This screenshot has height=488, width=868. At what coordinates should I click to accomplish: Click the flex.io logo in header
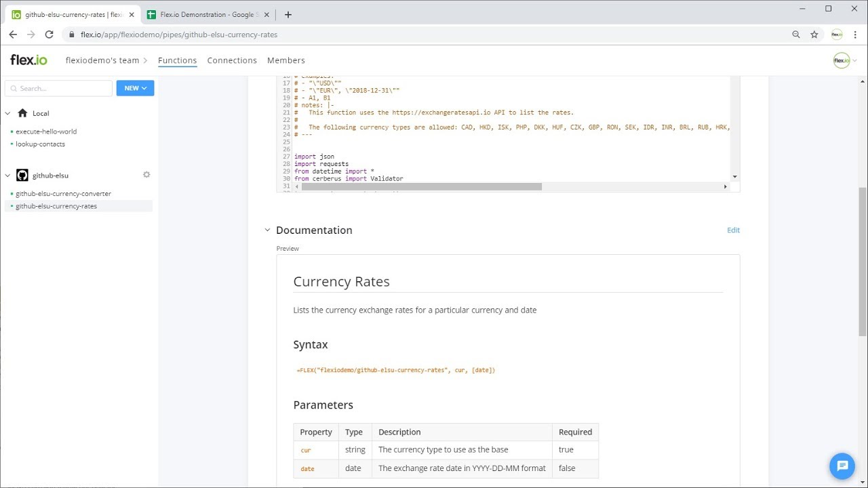pos(28,60)
